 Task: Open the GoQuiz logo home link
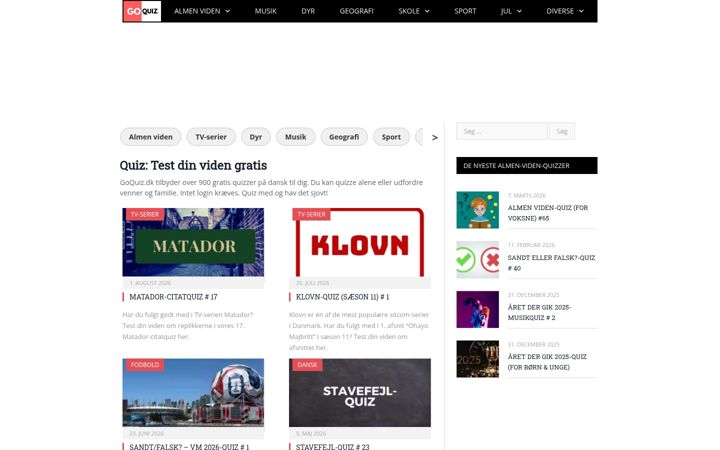click(x=142, y=11)
